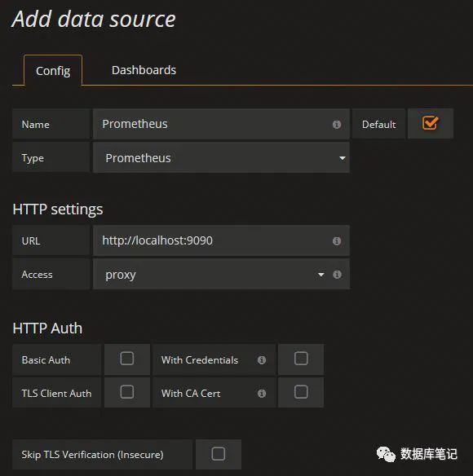473x476 pixels.
Task: Switch to the Dashboards tab
Action: point(144,70)
